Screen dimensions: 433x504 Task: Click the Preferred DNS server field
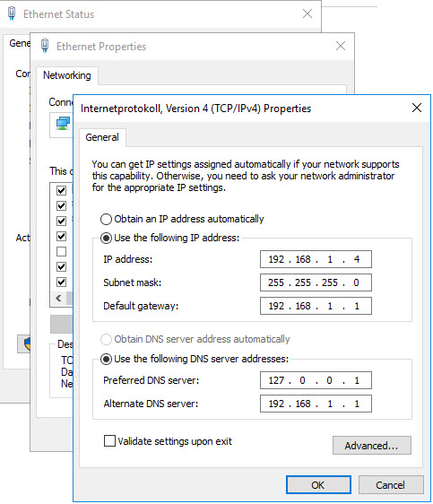coord(316,380)
